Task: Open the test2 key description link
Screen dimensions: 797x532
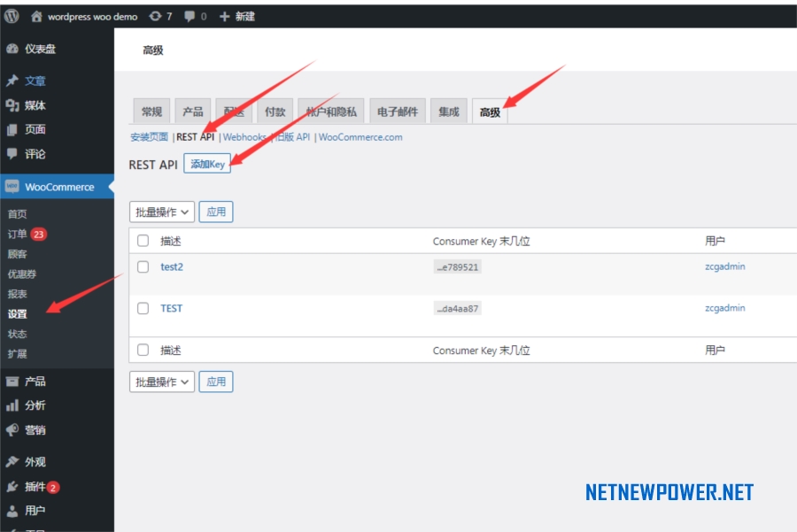Action: [x=172, y=266]
